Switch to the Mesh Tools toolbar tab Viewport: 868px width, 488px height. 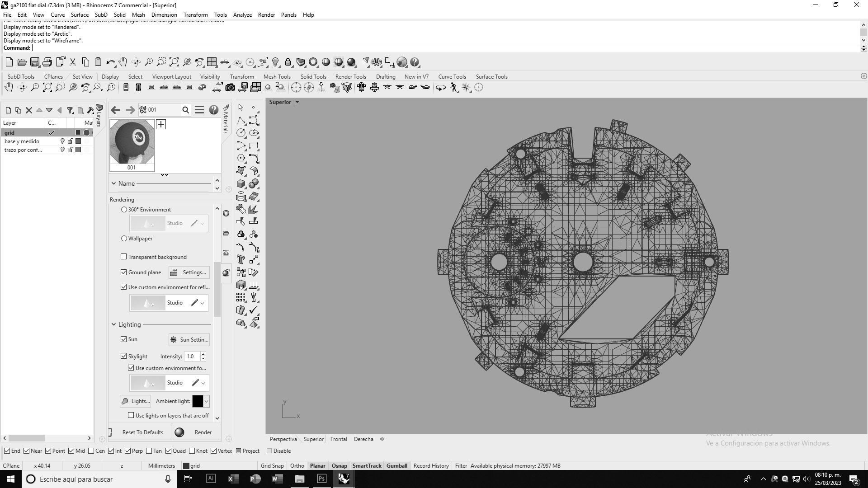pos(277,77)
